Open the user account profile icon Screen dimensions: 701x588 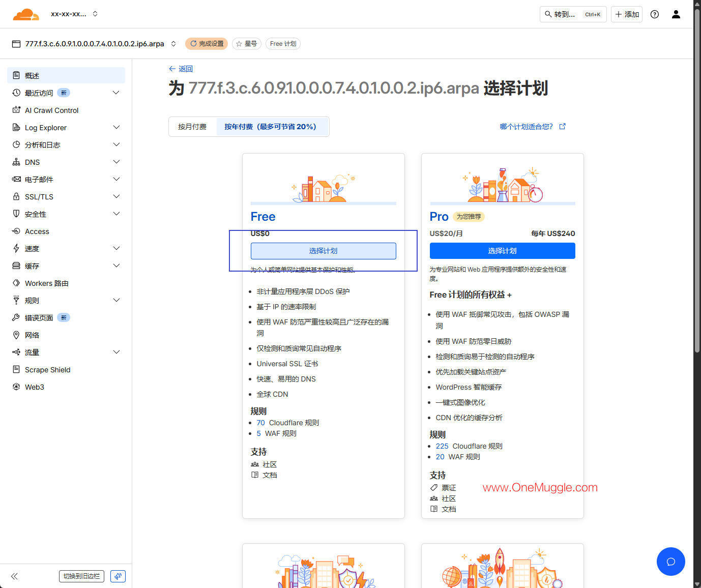pyautogui.click(x=676, y=14)
